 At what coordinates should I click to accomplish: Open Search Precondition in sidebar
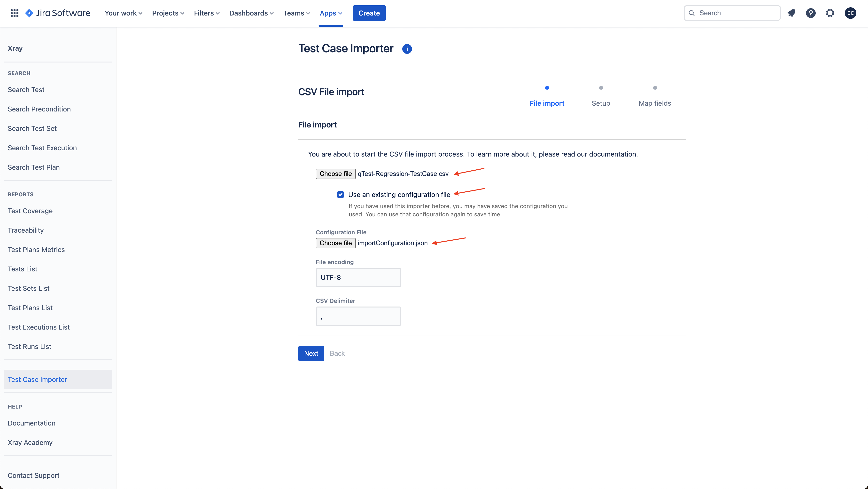coord(39,109)
